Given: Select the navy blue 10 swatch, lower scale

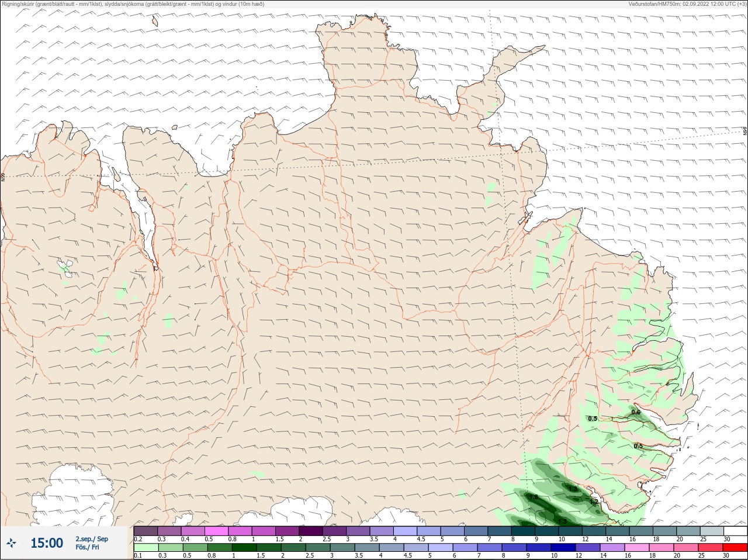Looking at the screenshot, I should tap(563, 547).
